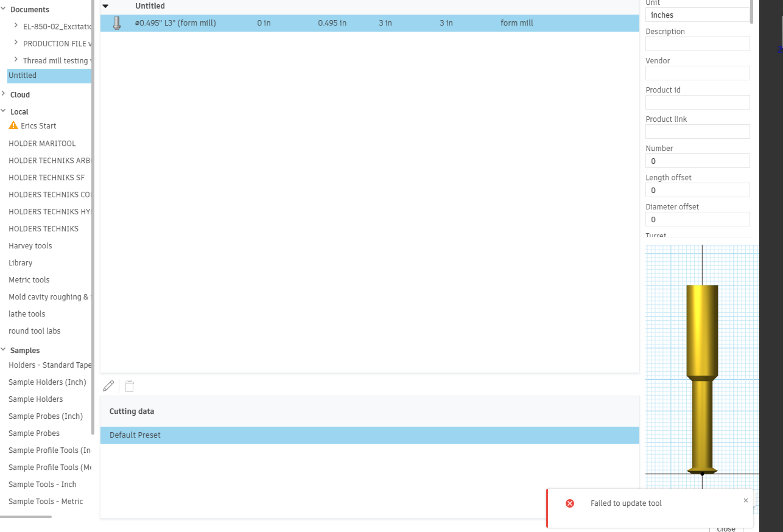Screen dimensions: 783x532
Task: Click the trash delete tool icon
Action: pos(129,386)
